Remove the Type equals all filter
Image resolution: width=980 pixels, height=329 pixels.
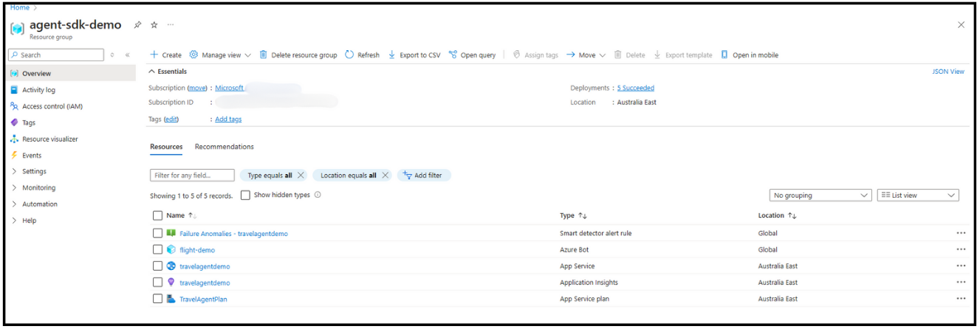point(301,176)
